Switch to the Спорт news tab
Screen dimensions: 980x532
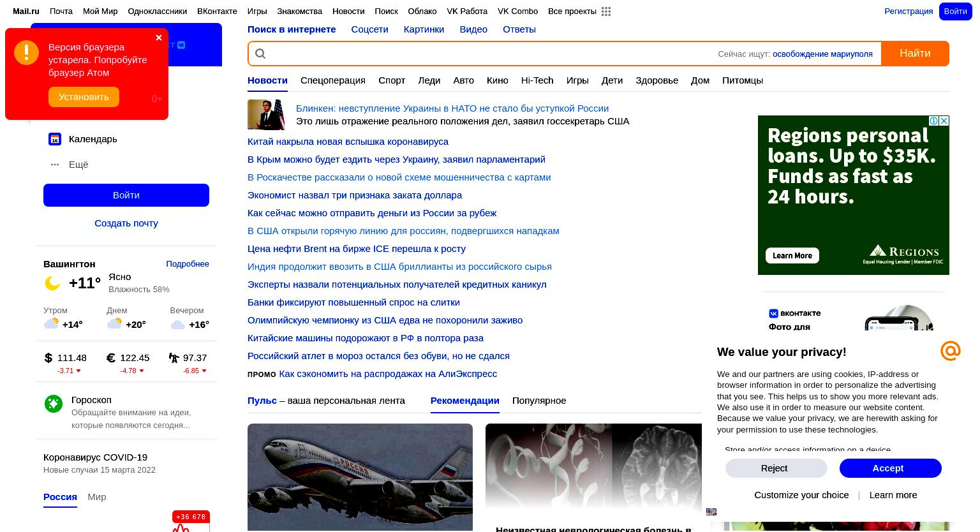tap(392, 80)
